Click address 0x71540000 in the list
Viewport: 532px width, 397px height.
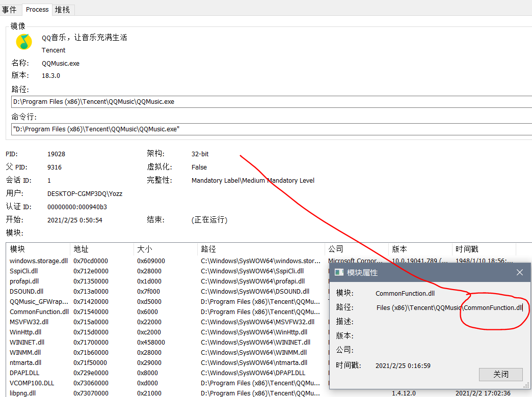pos(91,311)
